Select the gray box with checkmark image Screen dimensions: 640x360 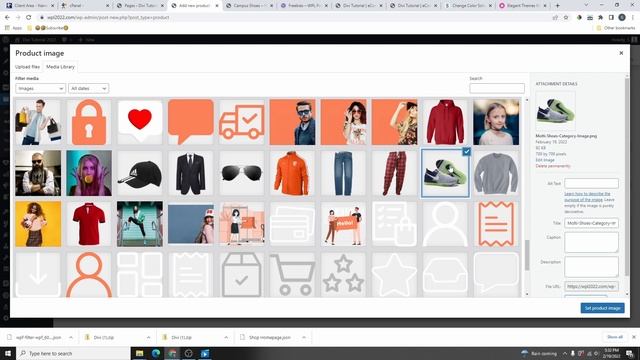[x=242, y=274]
